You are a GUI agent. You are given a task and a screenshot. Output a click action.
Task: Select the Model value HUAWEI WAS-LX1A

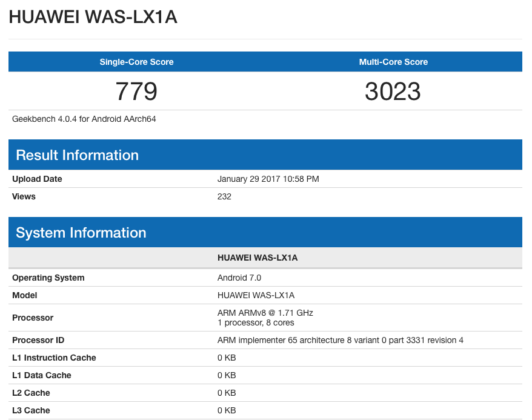click(256, 295)
